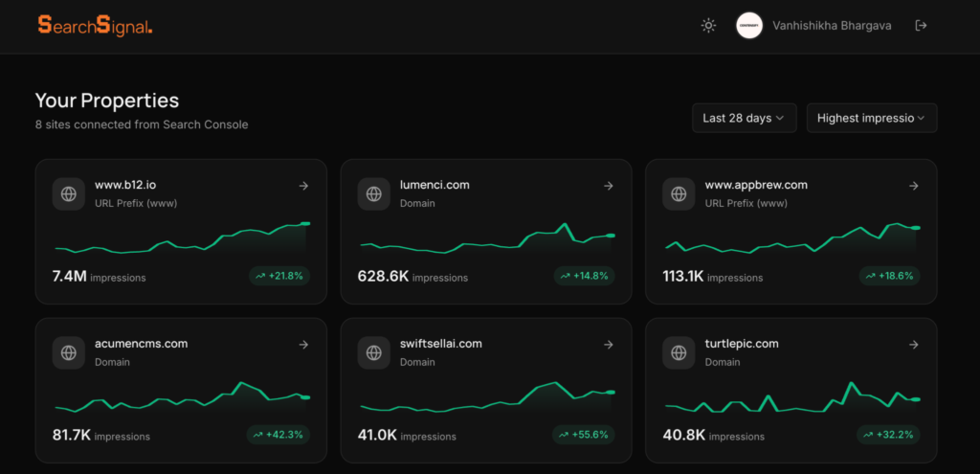The width and height of the screenshot is (980, 474).
Task: Click globe icon on www.b12.io card
Action: 69,193
